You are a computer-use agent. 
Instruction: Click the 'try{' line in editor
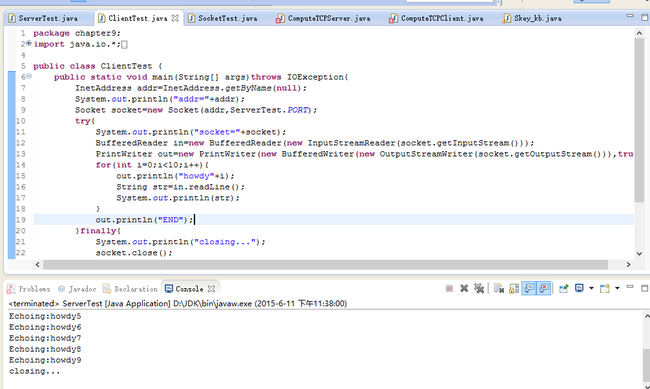point(85,121)
